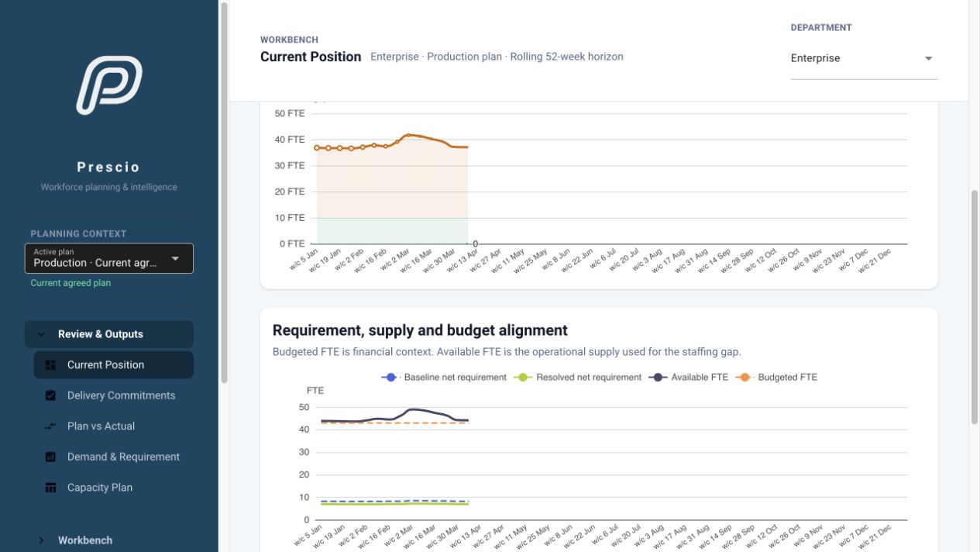Click the 'DEPARTMENT' label

pyautogui.click(x=821, y=27)
